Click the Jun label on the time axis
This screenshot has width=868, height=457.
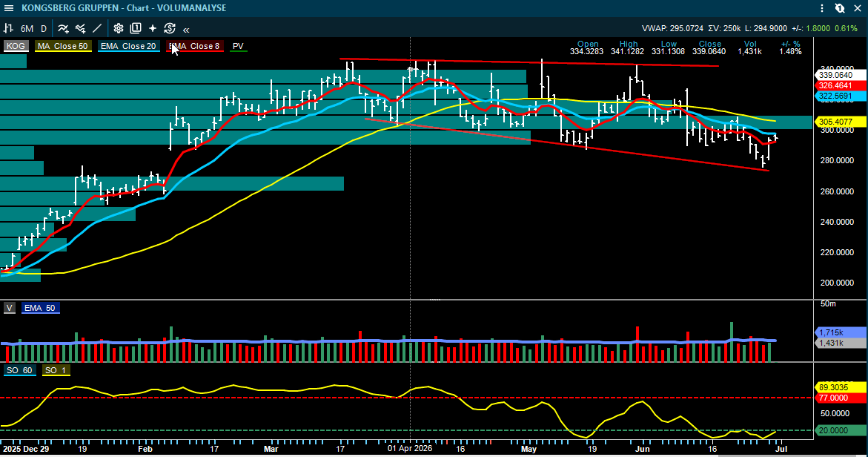[642, 449]
